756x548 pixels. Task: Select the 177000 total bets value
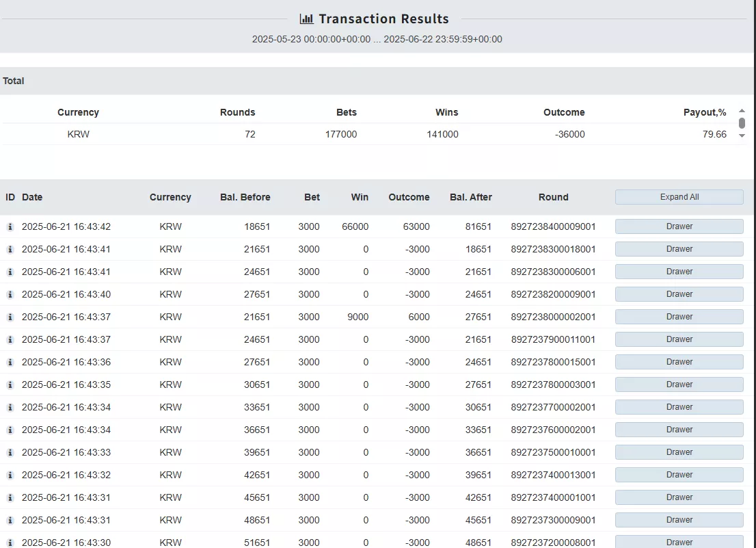click(341, 135)
